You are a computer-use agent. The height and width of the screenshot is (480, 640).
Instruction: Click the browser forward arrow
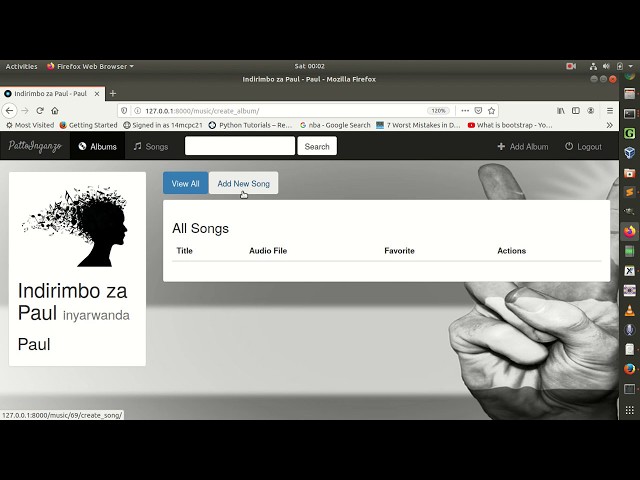pos(24,111)
